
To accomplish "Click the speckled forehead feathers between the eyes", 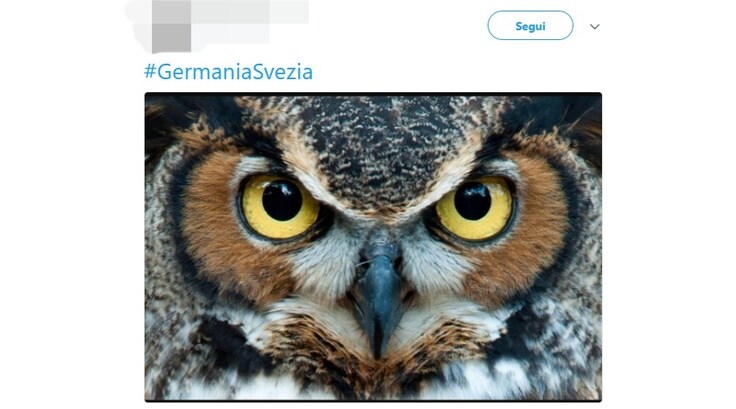I will pos(378,150).
